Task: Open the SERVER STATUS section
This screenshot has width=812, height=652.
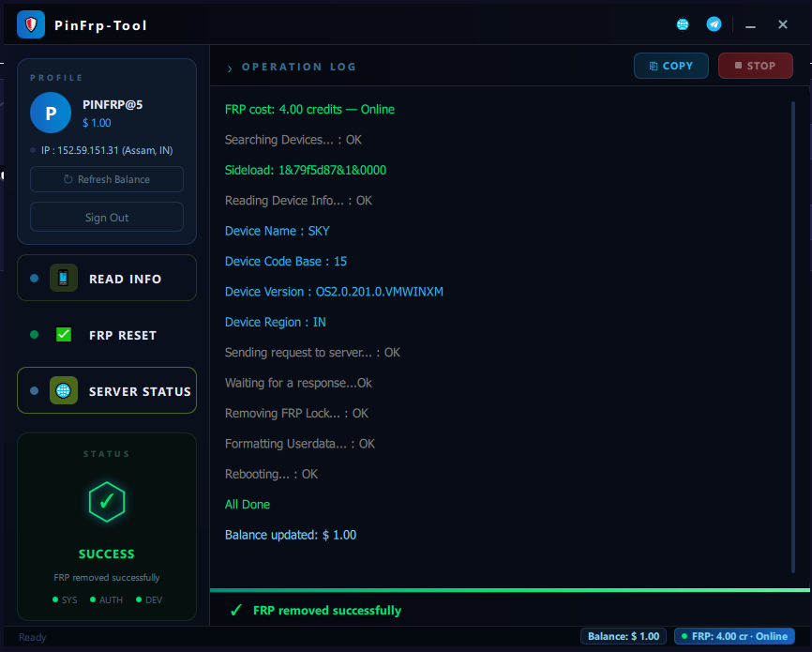Action: coord(107,390)
